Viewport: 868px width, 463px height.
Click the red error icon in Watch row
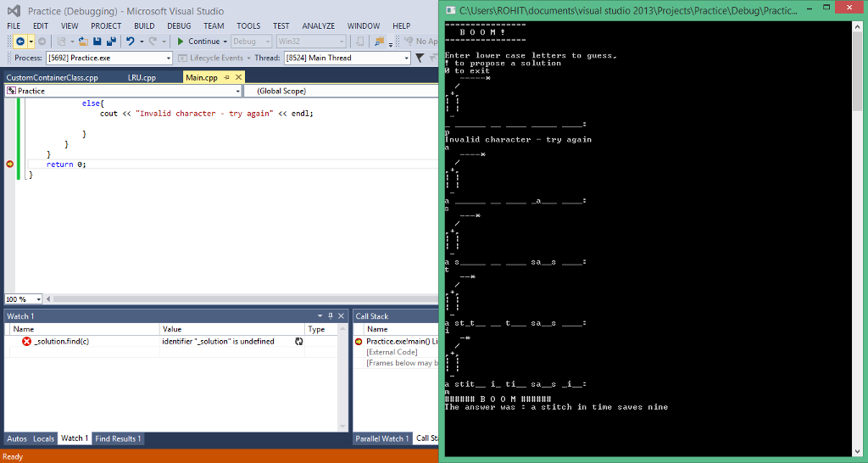coord(26,341)
